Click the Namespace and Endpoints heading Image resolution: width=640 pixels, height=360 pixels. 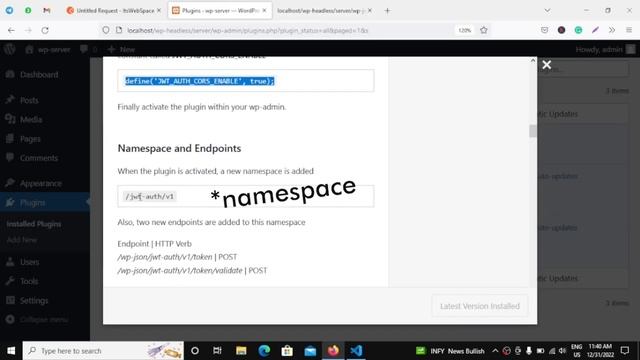pos(179,148)
